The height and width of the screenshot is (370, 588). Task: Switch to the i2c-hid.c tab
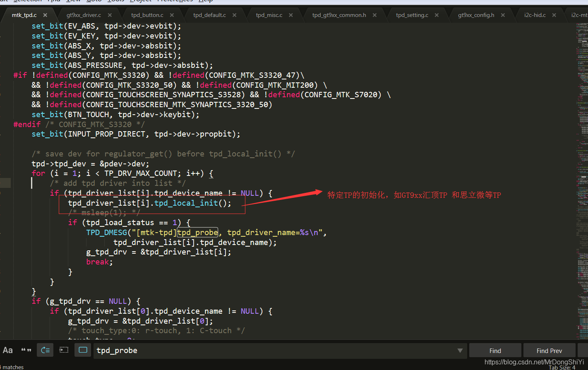535,15
